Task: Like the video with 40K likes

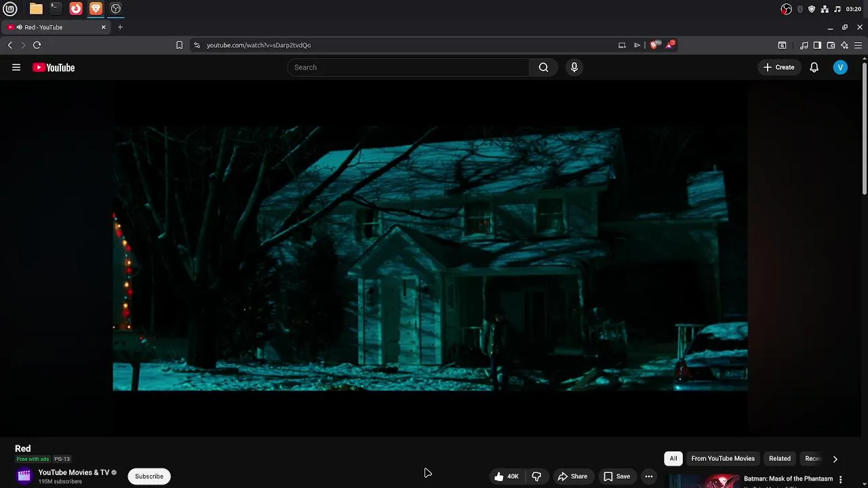Action: coord(507,476)
